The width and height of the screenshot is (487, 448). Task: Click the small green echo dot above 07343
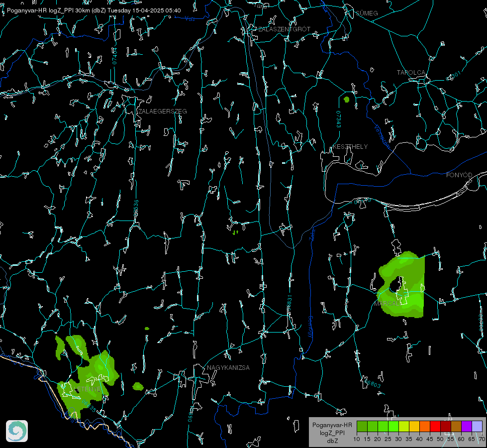pos(347,100)
